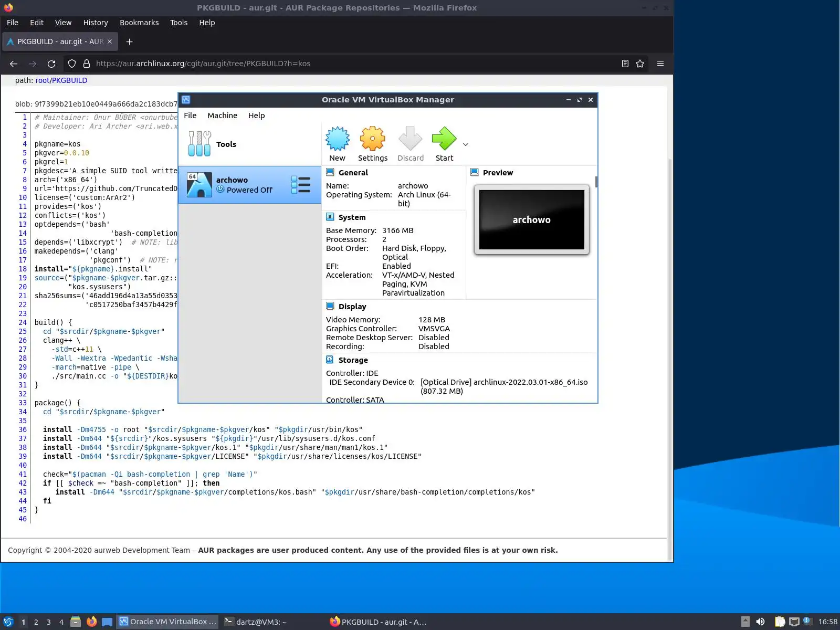Open Help menu in VirtualBox Manager
The height and width of the screenshot is (630, 840).
click(256, 115)
